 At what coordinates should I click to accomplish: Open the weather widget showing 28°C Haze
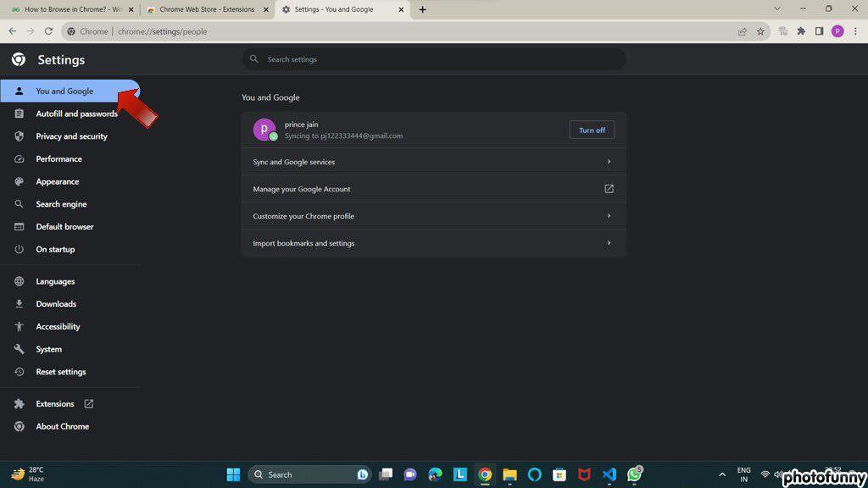click(28, 474)
